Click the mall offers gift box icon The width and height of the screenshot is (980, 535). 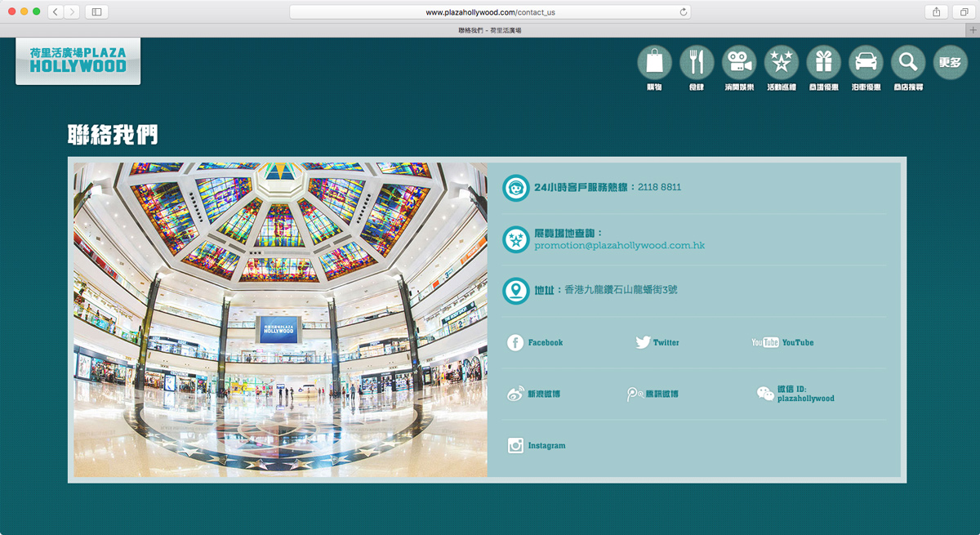(823, 63)
